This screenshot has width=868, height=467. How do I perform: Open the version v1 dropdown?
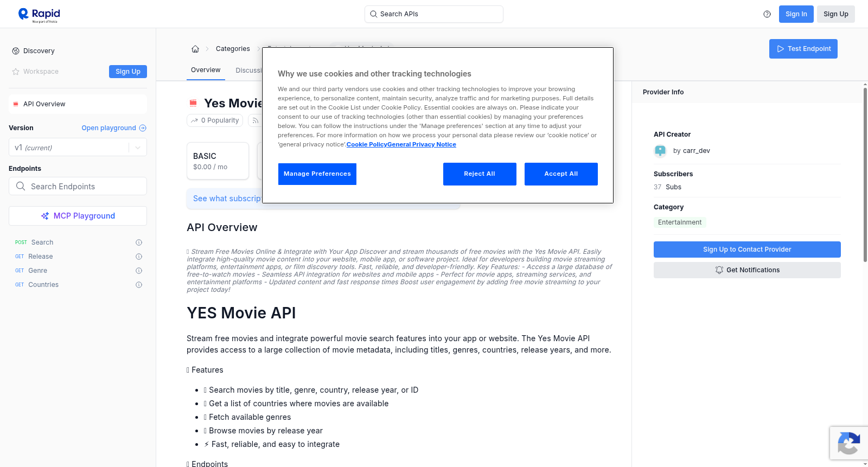click(78, 148)
